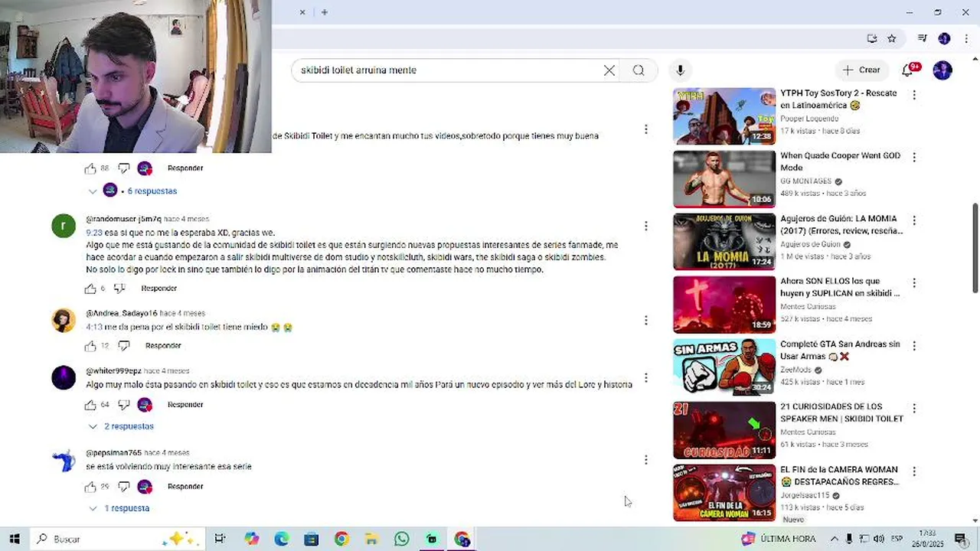Open the notifications bell

pos(907,70)
